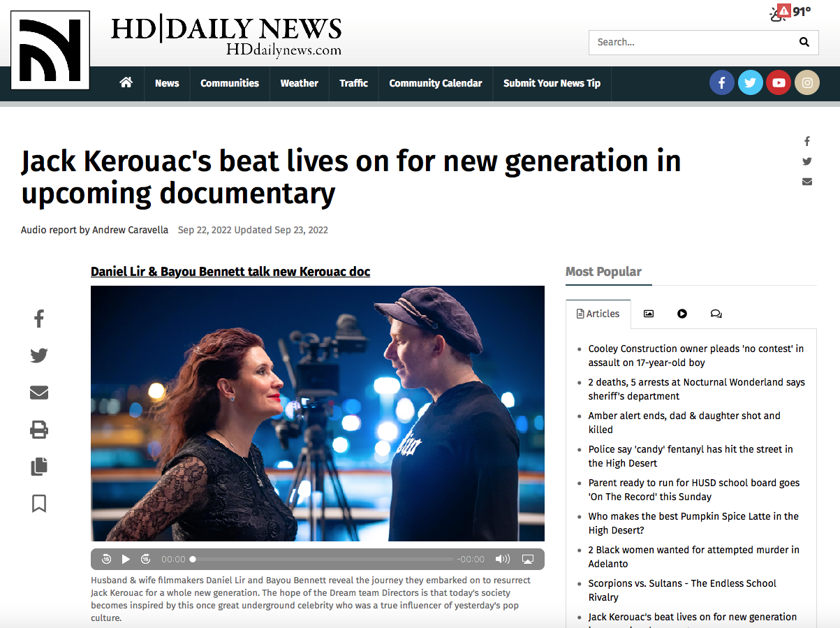
Task: Save article with the bookmark icon
Action: coord(39,503)
